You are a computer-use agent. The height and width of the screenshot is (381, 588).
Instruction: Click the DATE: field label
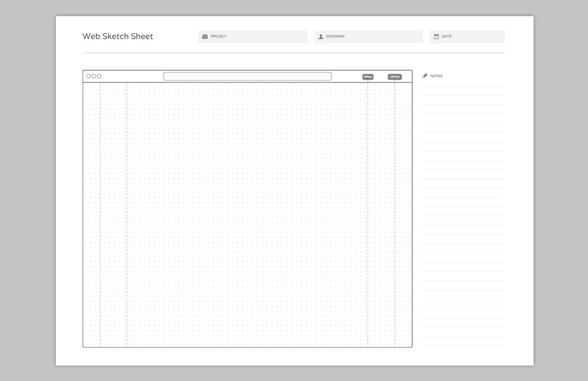pos(447,36)
